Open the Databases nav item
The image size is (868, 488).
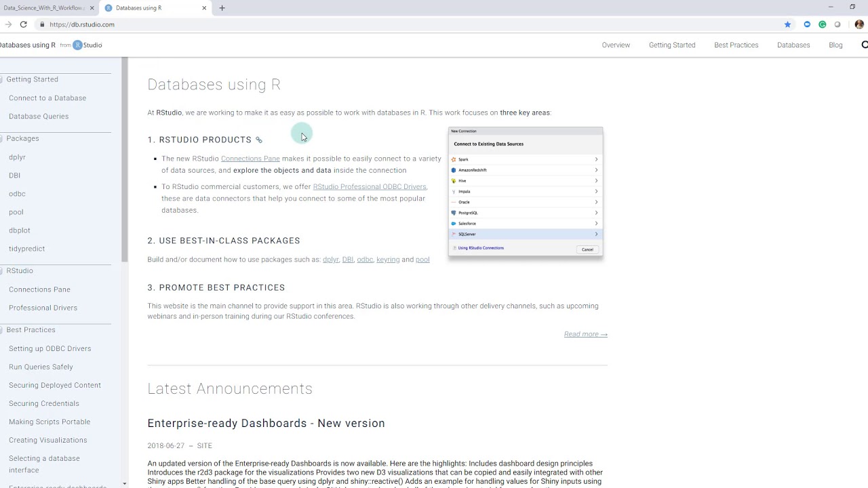pos(793,45)
